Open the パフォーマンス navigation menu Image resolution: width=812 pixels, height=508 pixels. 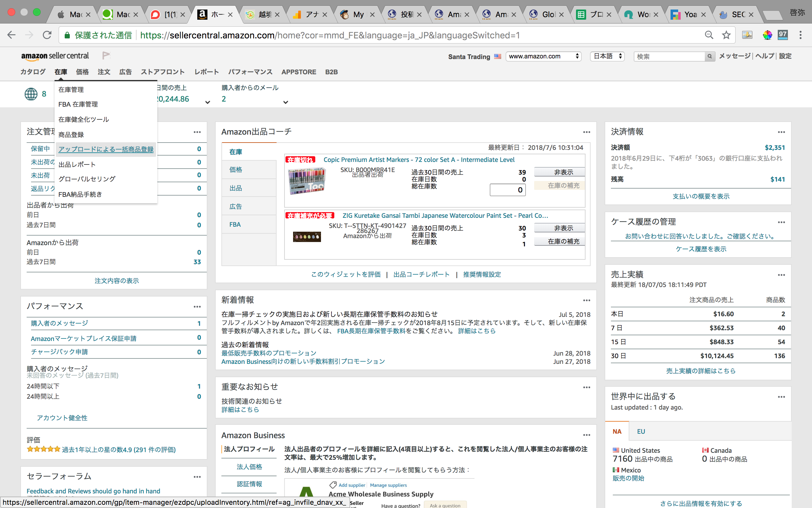pos(250,72)
